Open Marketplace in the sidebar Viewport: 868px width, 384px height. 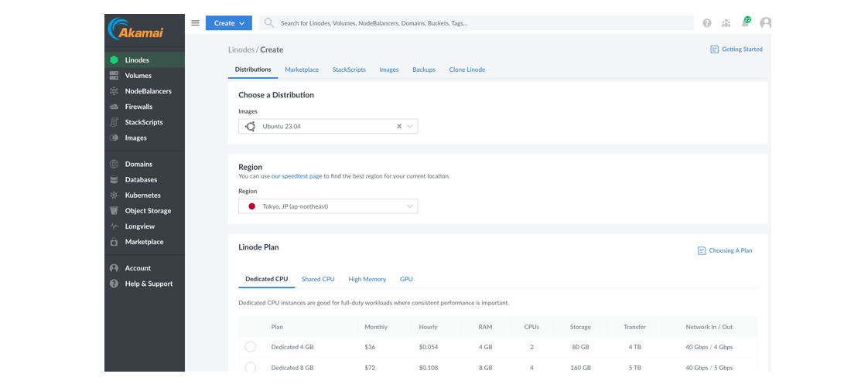(x=145, y=242)
